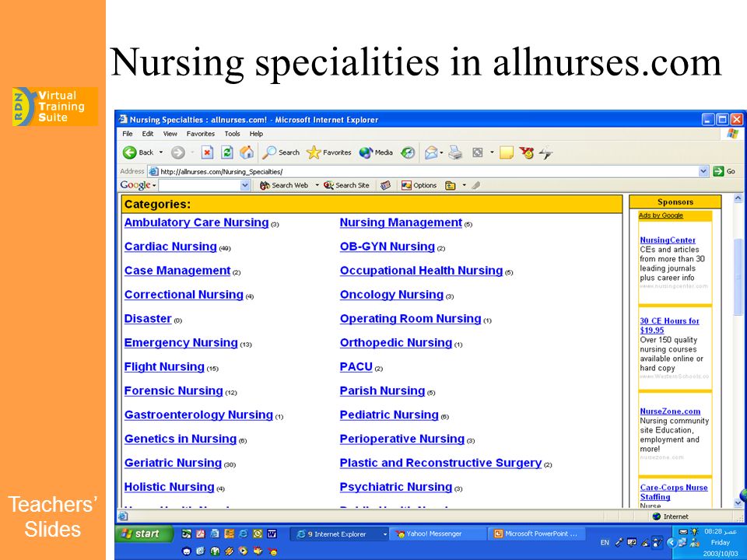The width and height of the screenshot is (747, 560).
Task: Open the Edit menu
Action: [148, 134]
